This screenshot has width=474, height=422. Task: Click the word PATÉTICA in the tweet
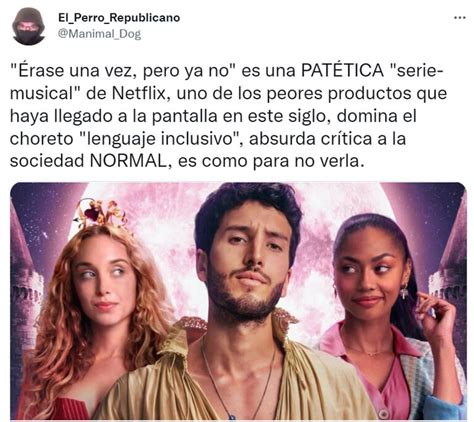343,71
